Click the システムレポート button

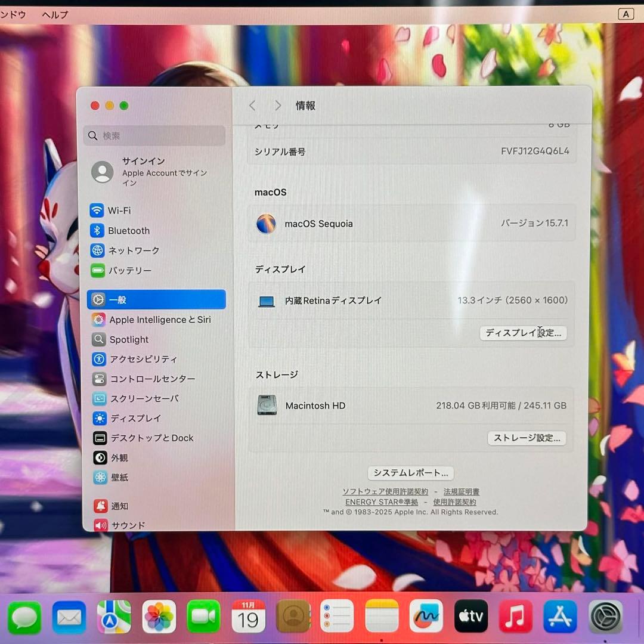click(x=411, y=473)
